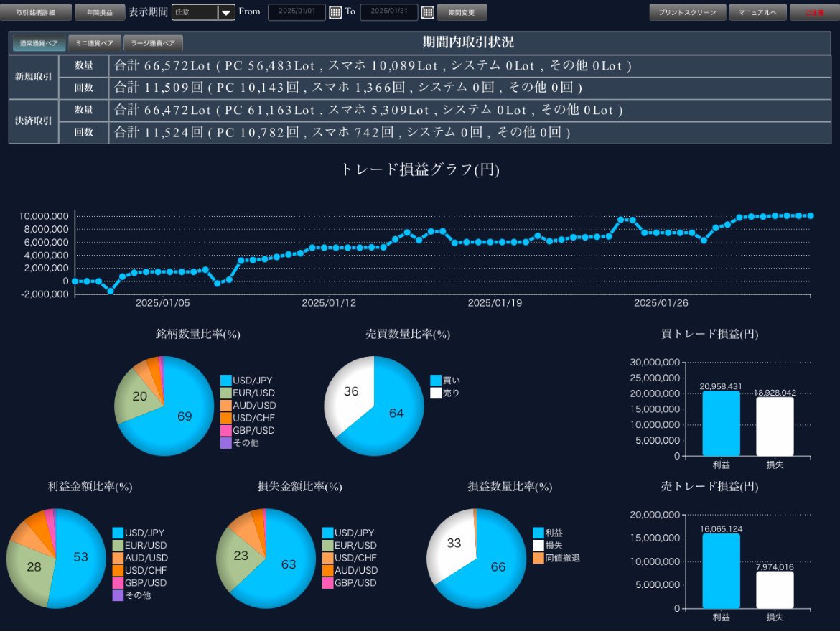Open the From date calendar picker

(335, 12)
